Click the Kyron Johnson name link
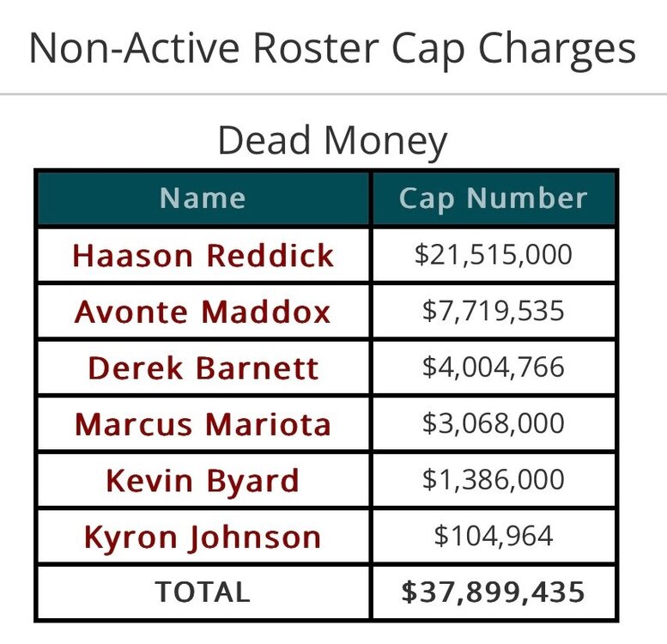This screenshot has width=667, height=644. [x=203, y=537]
